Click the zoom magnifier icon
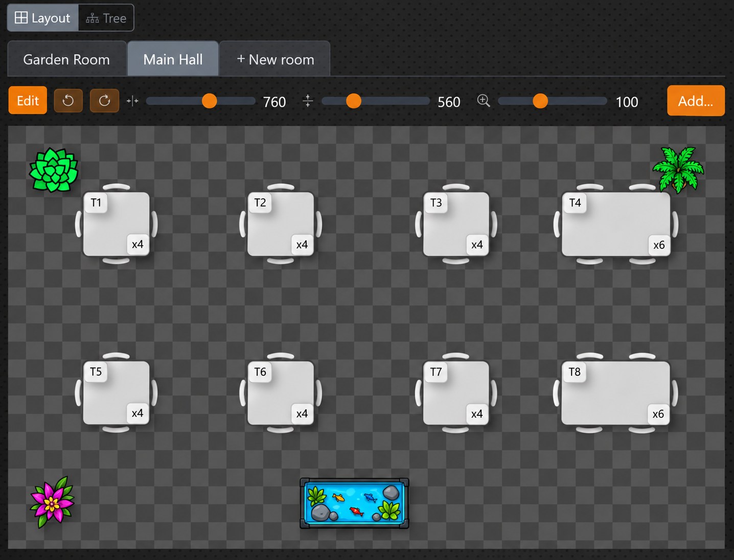Screen dimensions: 734x560 coord(484,101)
